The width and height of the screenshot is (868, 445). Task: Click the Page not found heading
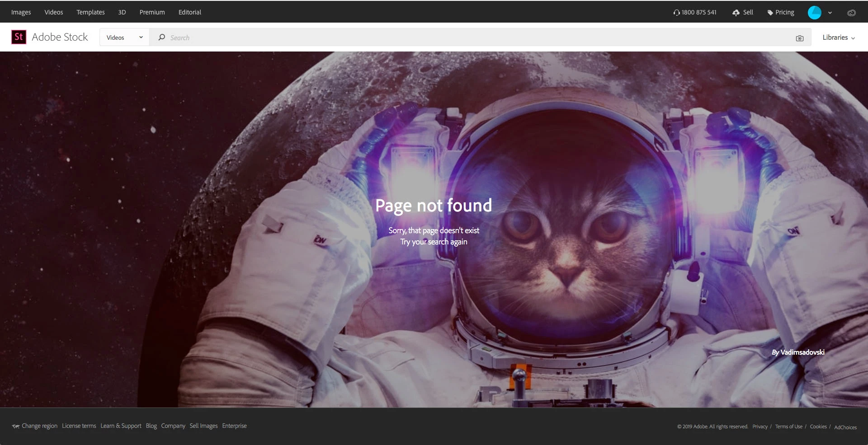434,206
